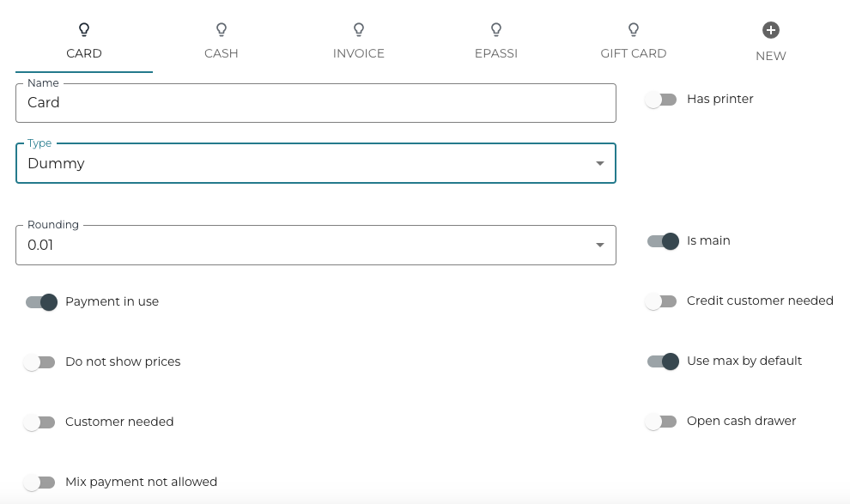Open the Type dropdown showing Dummy
Screen dimensions: 850x504
click(315, 164)
